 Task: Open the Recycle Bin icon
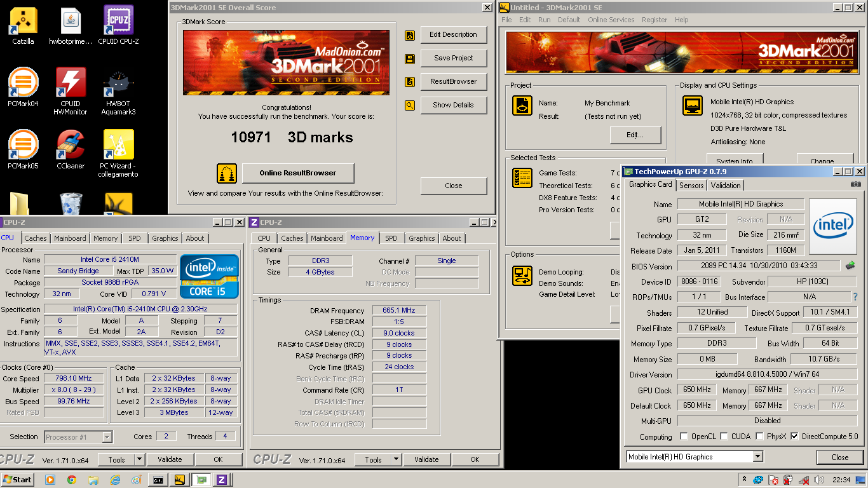[71, 203]
